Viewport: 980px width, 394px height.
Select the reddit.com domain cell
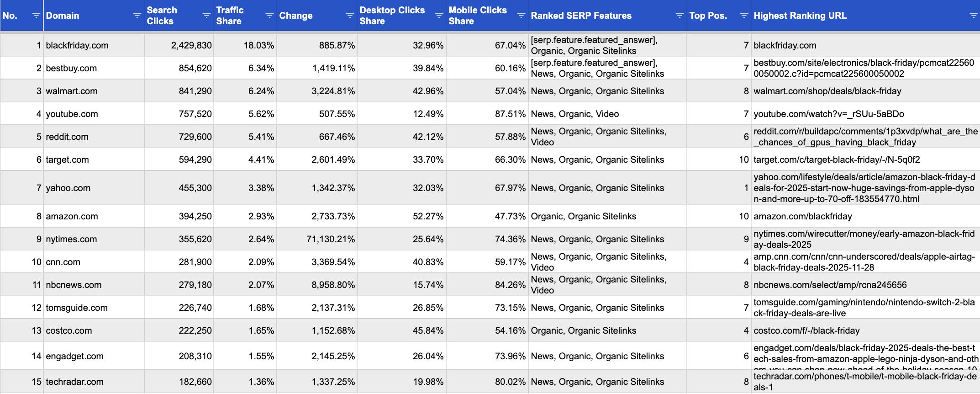(67, 137)
